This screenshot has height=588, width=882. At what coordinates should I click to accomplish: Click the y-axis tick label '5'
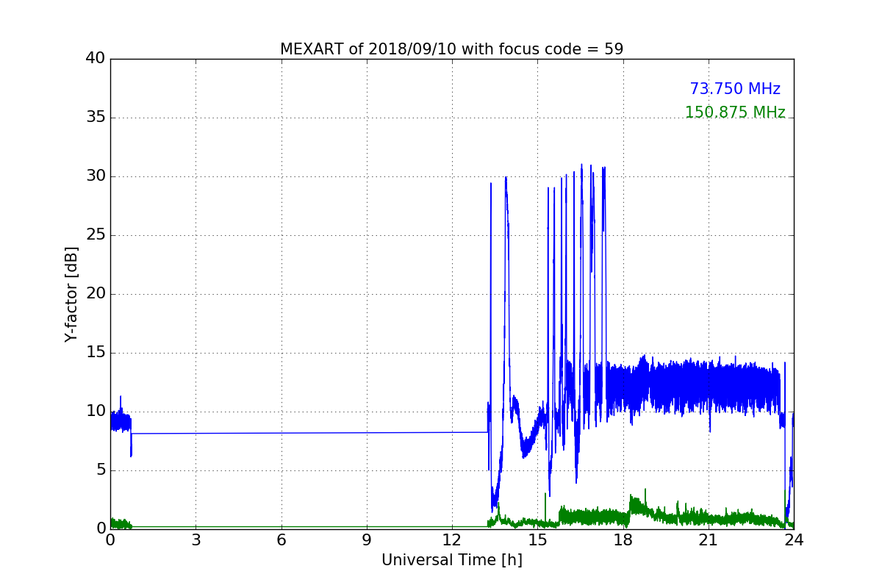pos(100,470)
